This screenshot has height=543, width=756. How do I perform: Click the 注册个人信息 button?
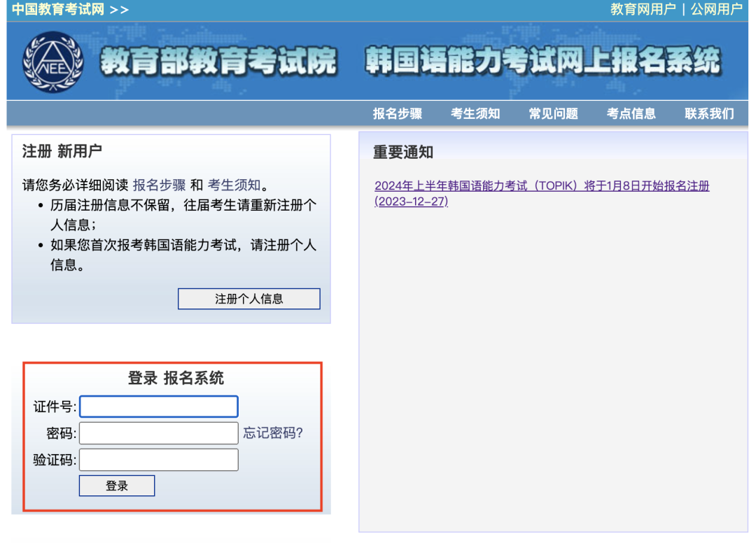pos(248,299)
